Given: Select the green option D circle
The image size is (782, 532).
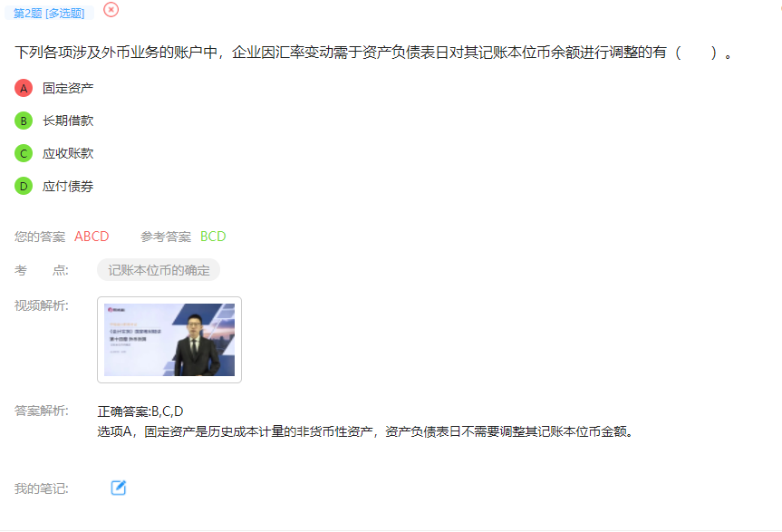Looking at the screenshot, I should tap(24, 186).
